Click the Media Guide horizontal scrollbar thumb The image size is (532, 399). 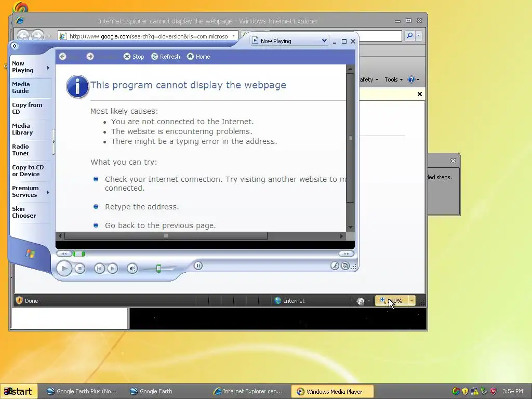(166, 236)
